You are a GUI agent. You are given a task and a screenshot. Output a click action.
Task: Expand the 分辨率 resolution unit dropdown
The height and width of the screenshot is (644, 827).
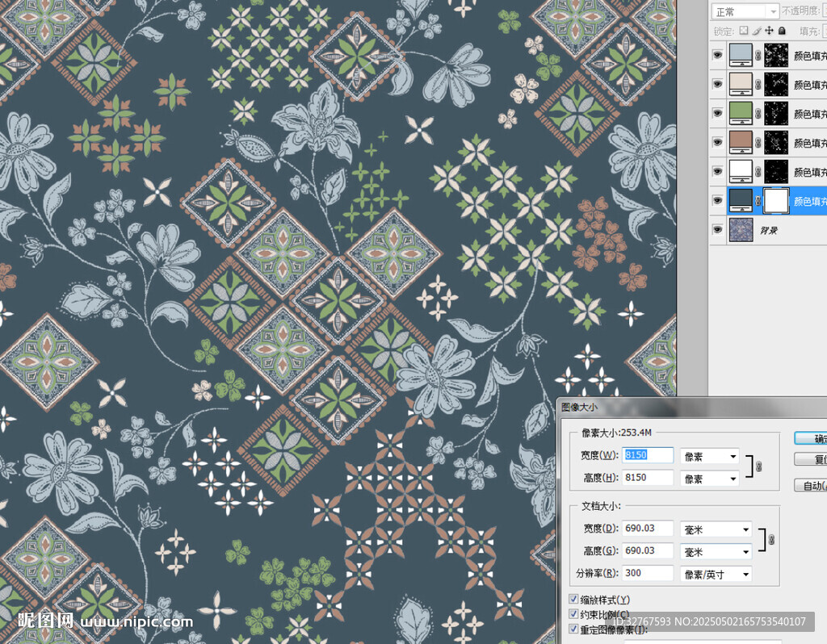click(x=716, y=574)
